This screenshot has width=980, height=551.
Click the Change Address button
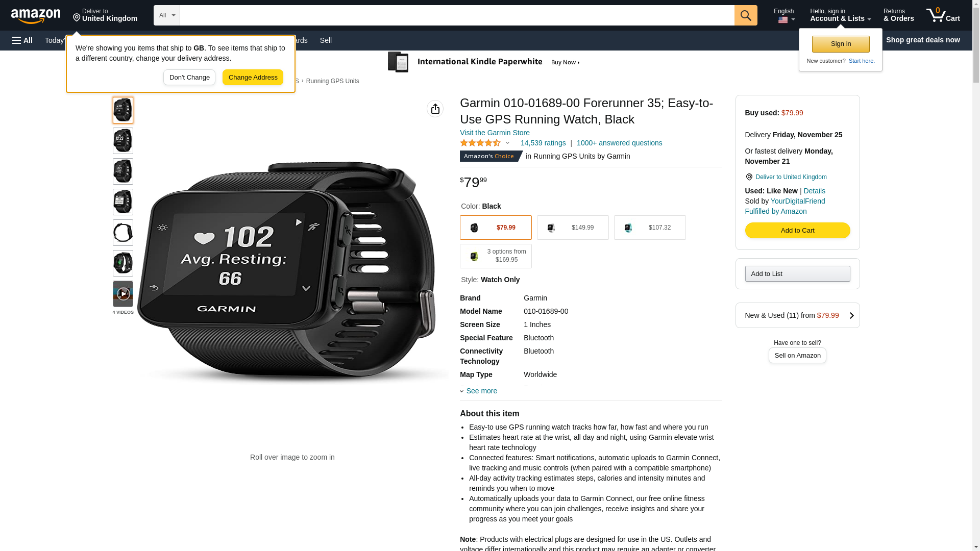point(253,78)
